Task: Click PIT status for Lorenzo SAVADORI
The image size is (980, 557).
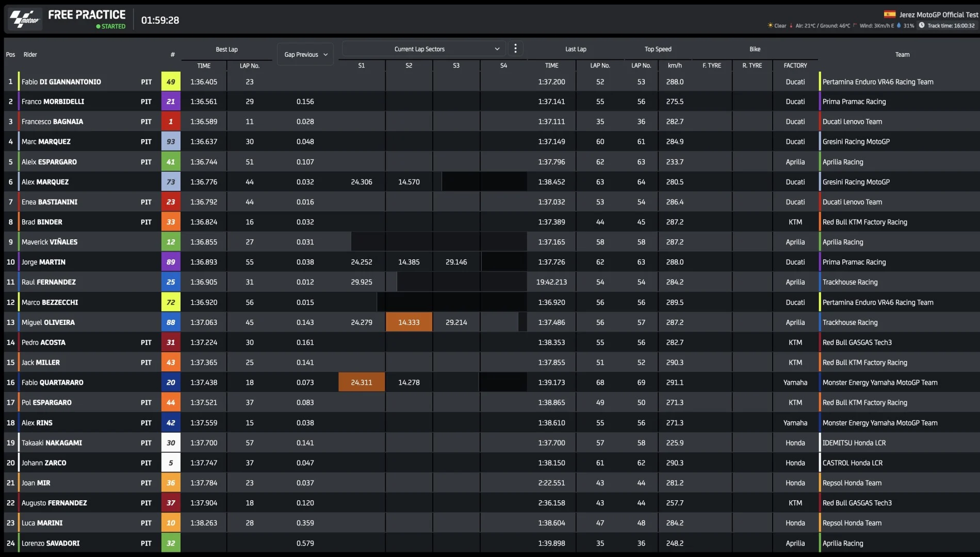Action: (146, 543)
